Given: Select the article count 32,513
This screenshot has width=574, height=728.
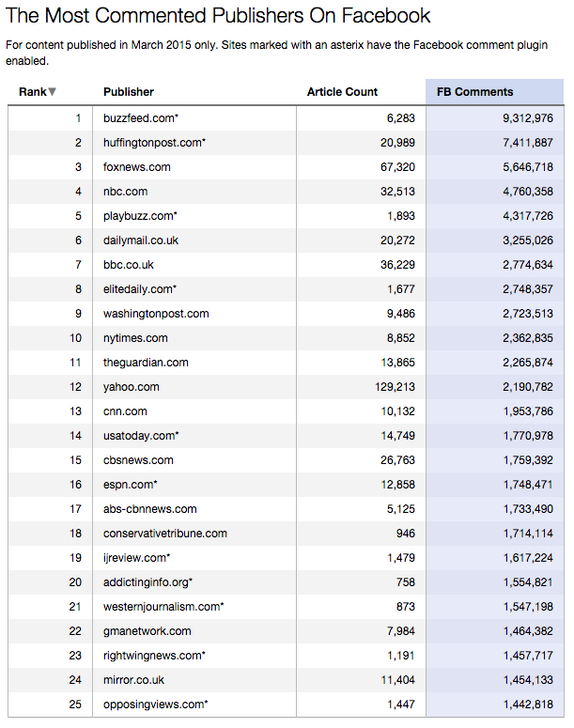Looking at the screenshot, I should [397, 192].
